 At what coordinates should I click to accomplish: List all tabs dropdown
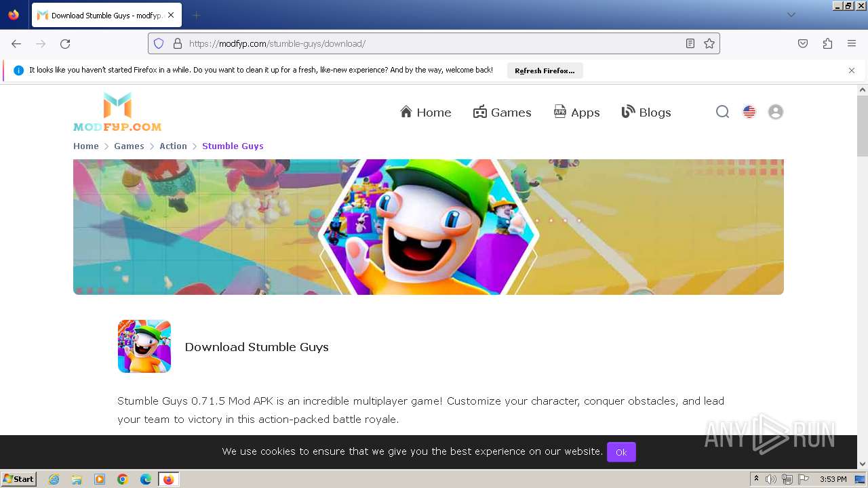(791, 15)
